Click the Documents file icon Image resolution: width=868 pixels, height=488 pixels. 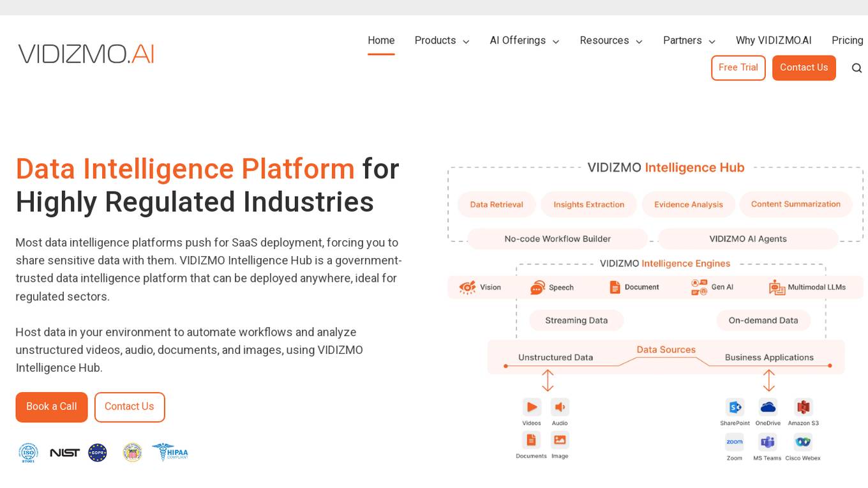click(531, 439)
